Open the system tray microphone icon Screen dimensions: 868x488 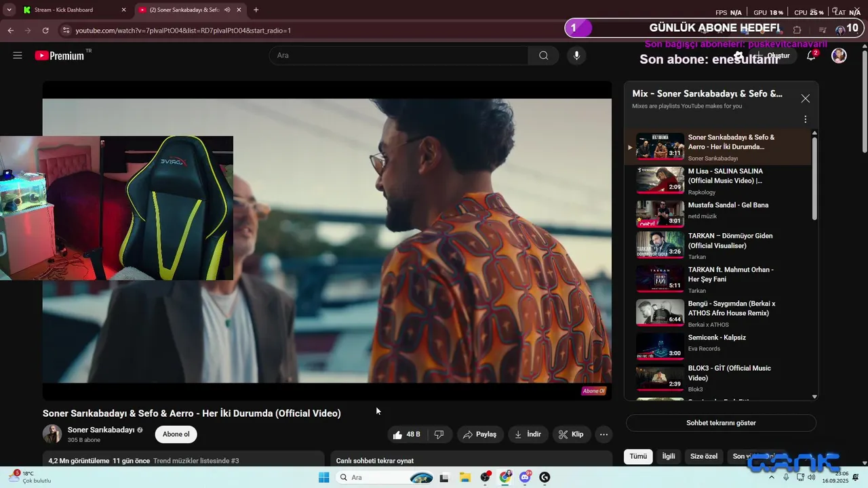pos(786,477)
